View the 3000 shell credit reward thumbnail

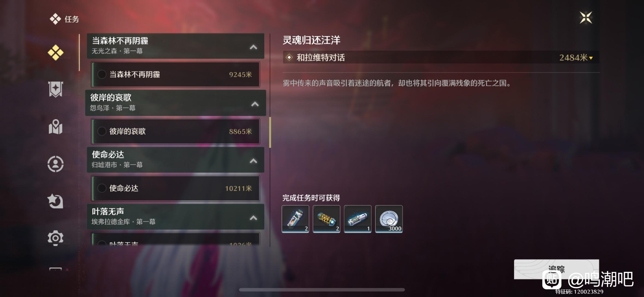(389, 219)
